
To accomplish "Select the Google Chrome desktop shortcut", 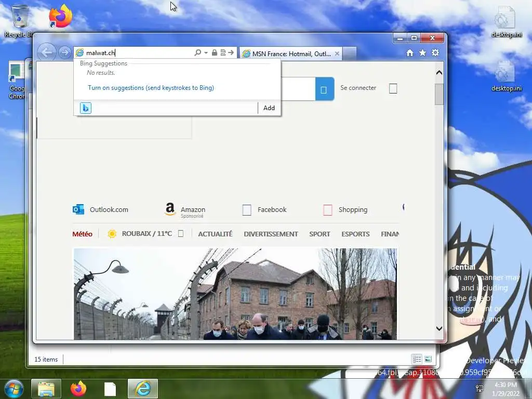I will [17, 81].
